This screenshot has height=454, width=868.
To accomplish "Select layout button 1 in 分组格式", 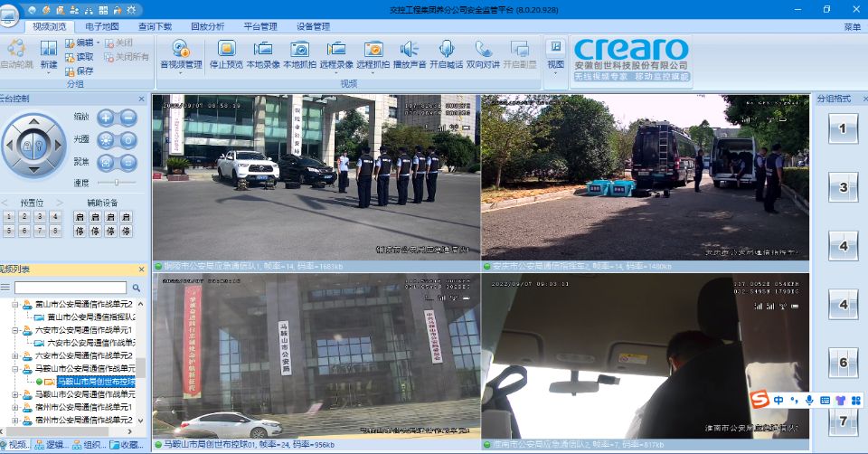I will coord(842,128).
